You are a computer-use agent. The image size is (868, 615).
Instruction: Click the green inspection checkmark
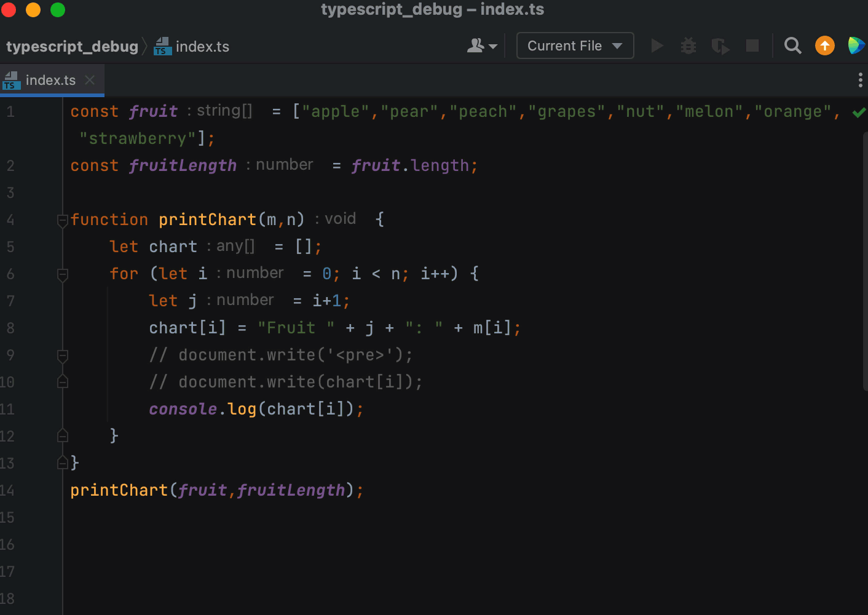859,112
